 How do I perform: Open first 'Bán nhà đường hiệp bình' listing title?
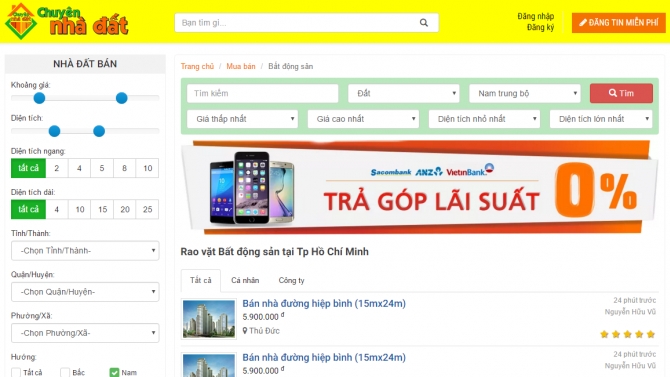(x=324, y=303)
